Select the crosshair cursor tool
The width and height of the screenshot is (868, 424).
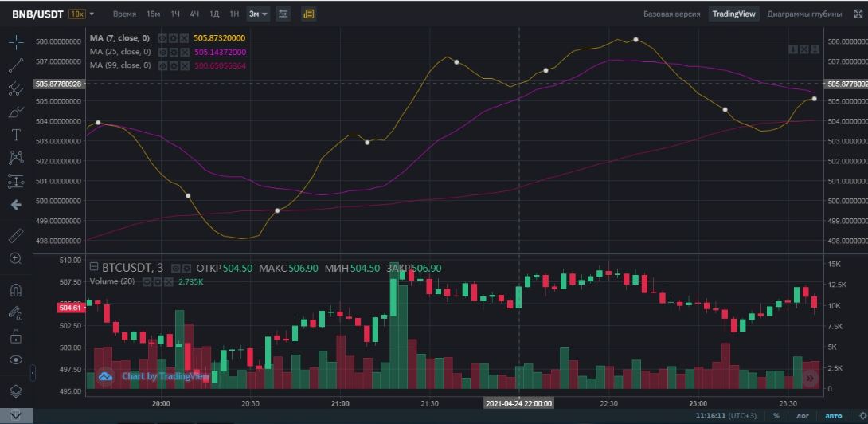pyautogui.click(x=16, y=41)
